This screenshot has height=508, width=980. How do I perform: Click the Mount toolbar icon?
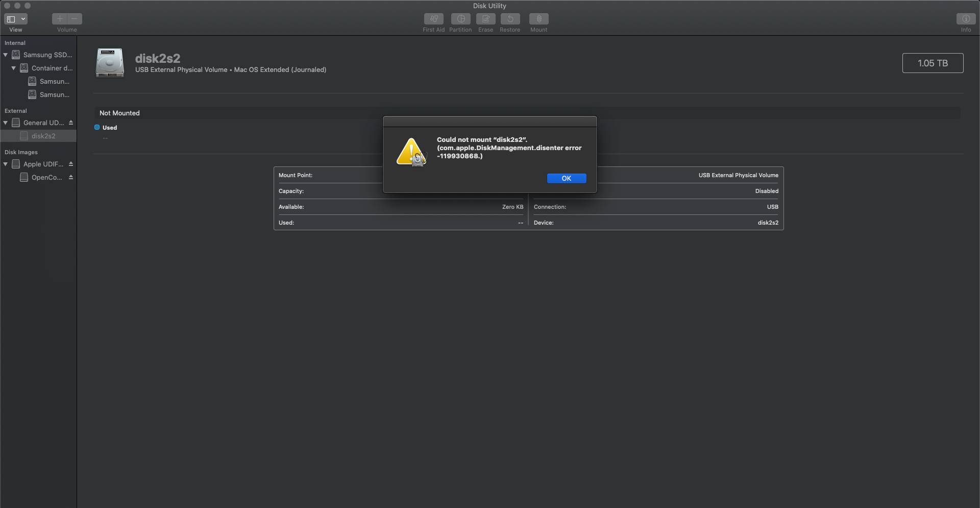538,19
